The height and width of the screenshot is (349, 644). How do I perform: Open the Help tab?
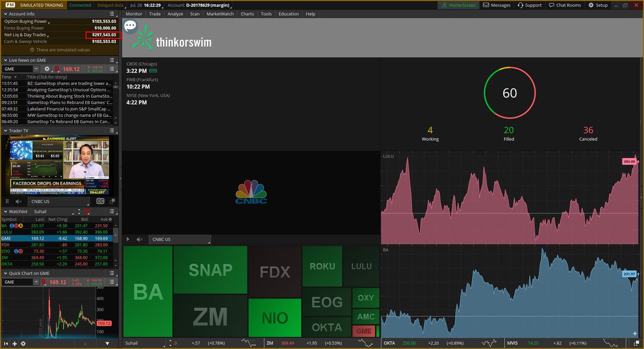(310, 14)
